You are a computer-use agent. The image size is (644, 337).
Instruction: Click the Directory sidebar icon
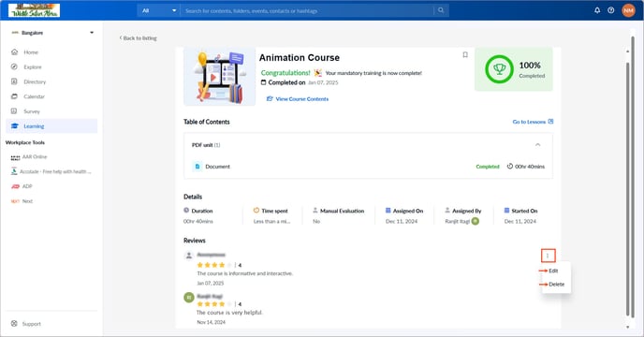14,81
